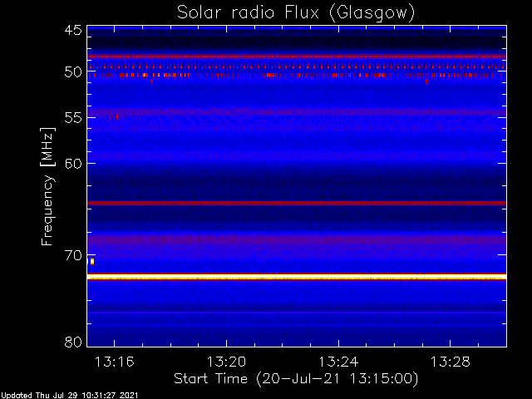Click the bright yellow-white band near 72 MHz

(296, 276)
